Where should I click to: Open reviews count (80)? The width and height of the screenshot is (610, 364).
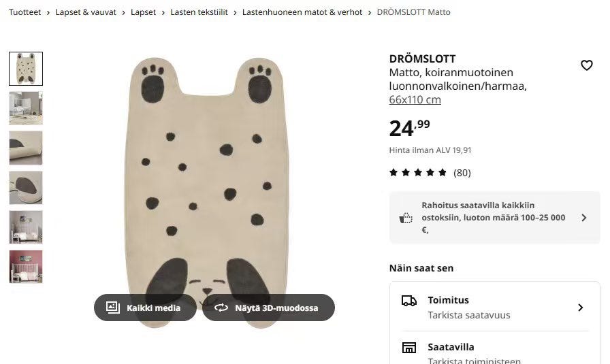tap(462, 173)
